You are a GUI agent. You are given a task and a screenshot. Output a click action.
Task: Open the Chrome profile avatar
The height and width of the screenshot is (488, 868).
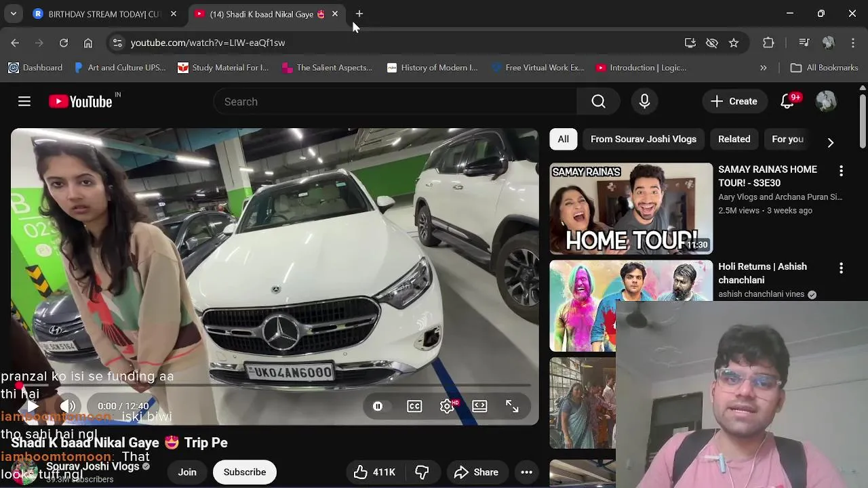[828, 43]
